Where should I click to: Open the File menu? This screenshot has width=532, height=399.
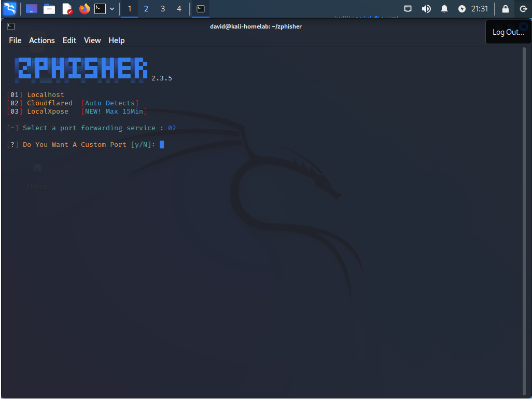(x=15, y=40)
